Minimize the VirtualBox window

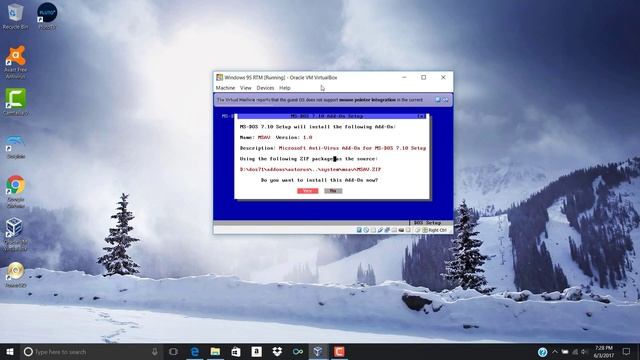click(x=404, y=77)
